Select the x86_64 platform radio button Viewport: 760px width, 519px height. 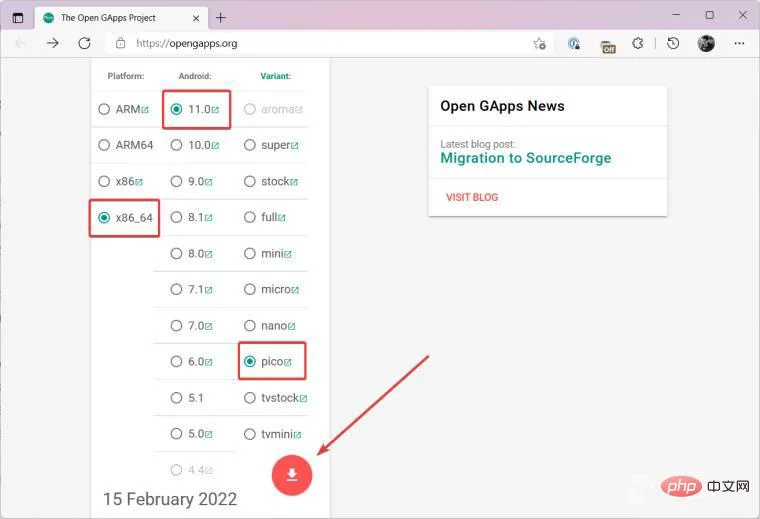coord(104,218)
